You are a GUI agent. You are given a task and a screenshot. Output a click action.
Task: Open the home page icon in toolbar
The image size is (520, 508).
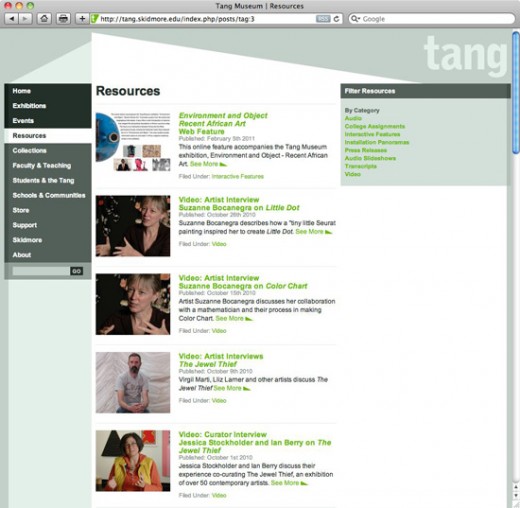44,19
